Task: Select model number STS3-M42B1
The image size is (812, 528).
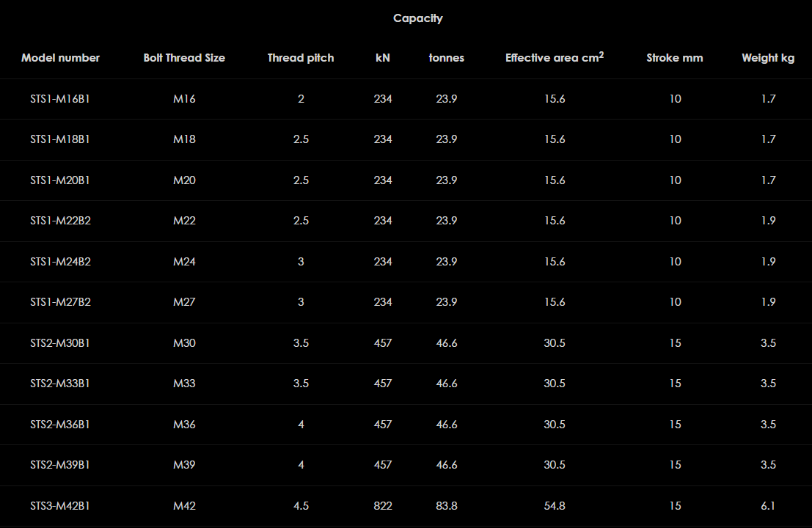Action: click(60, 505)
